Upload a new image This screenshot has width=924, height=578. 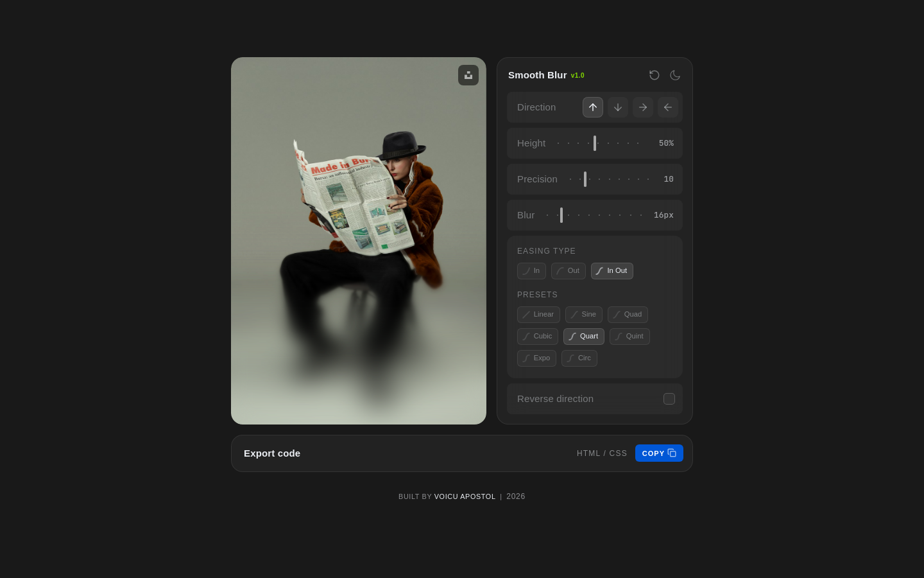[x=468, y=75]
